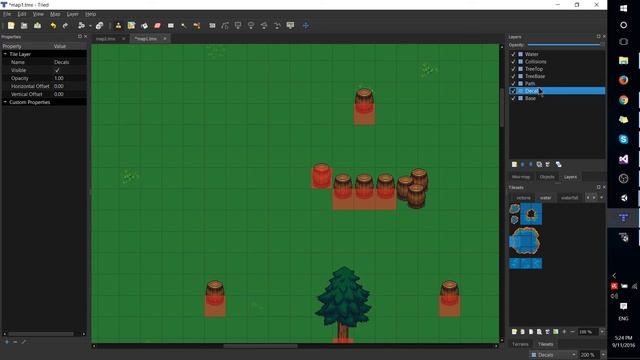640x360 pixels.
Task: Toggle visibility checkbox of TreeTop layer
Action: pos(513,69)
